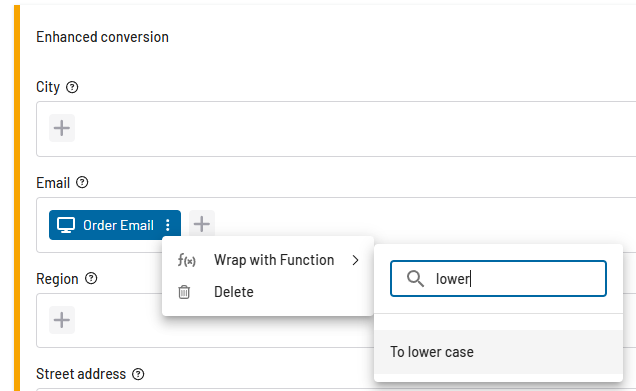The height and width of the screenshot is (391, 636).
Task: Add another value after Order Email chip
Action: [202, 224]
